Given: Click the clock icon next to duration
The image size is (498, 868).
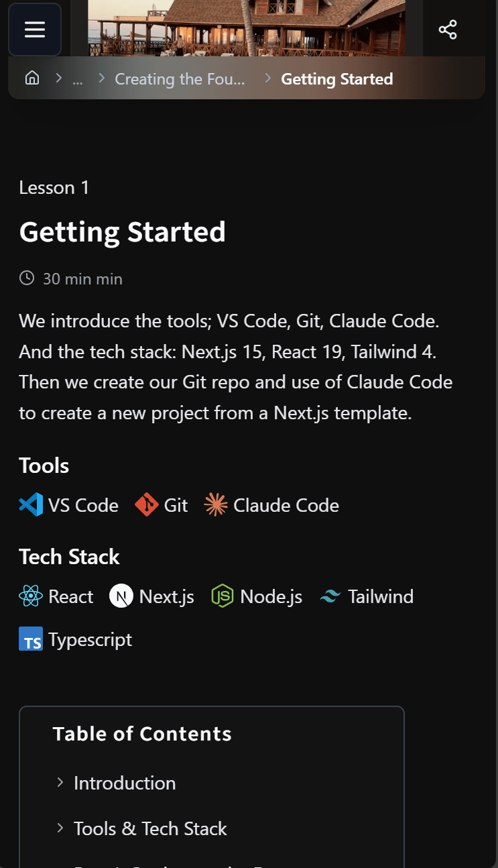Looking at the screenshot, I should click(x=27, y=277).
